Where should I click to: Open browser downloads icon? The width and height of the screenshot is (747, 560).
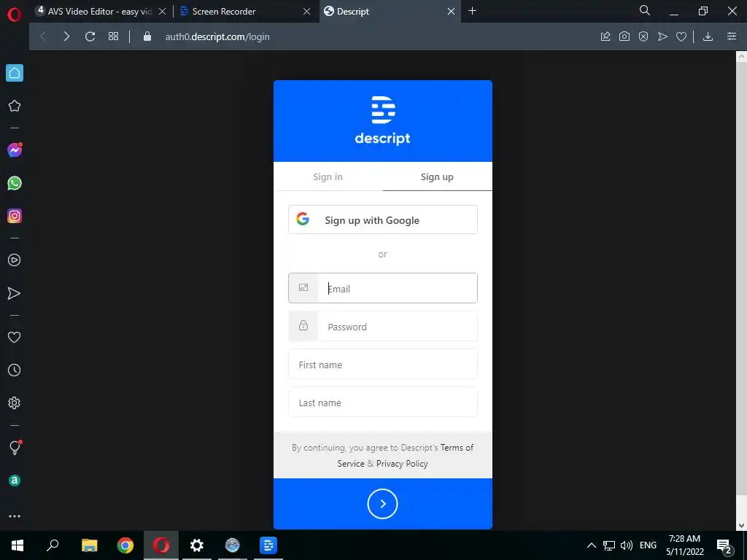[x=708, y=36]
